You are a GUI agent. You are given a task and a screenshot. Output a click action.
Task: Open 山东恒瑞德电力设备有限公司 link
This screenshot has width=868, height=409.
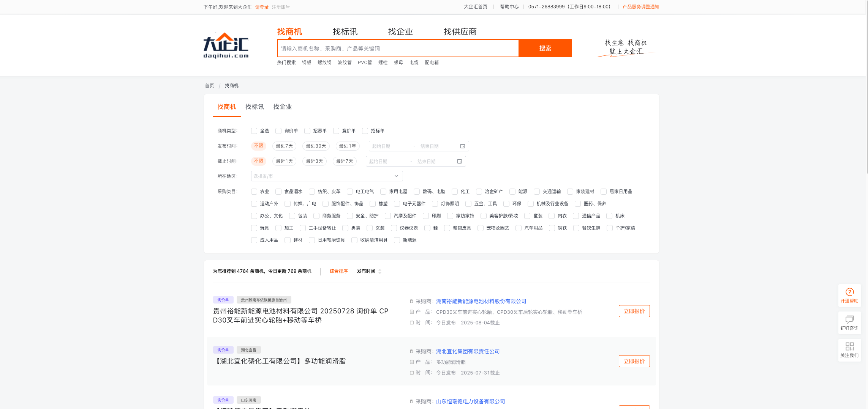pyautogui.click(x=470, y=401)
